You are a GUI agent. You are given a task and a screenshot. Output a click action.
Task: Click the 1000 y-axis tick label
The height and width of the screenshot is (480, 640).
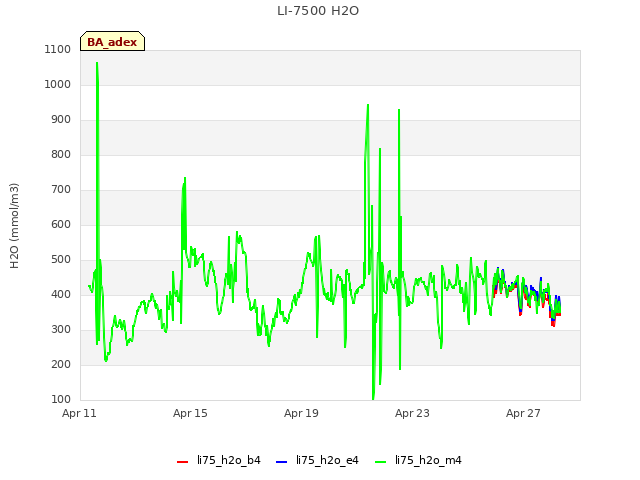pyautogui.click(x=58, y=84)
